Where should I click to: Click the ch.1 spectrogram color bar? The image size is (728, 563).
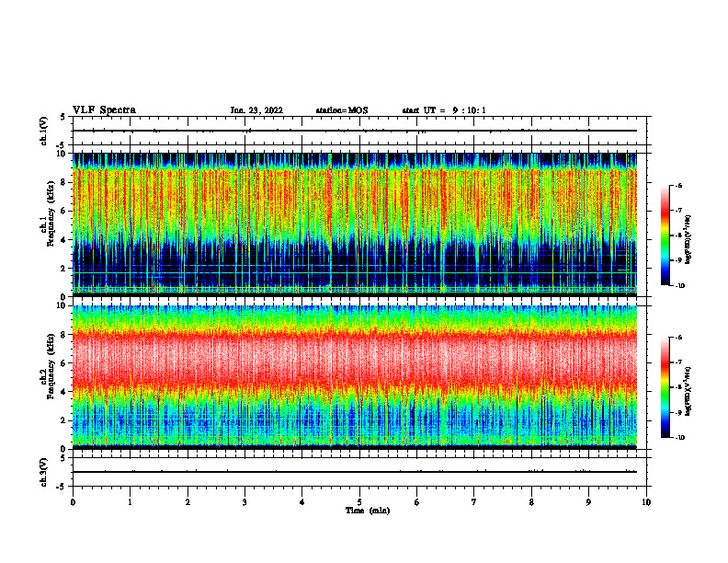click(x=665, y=236)
